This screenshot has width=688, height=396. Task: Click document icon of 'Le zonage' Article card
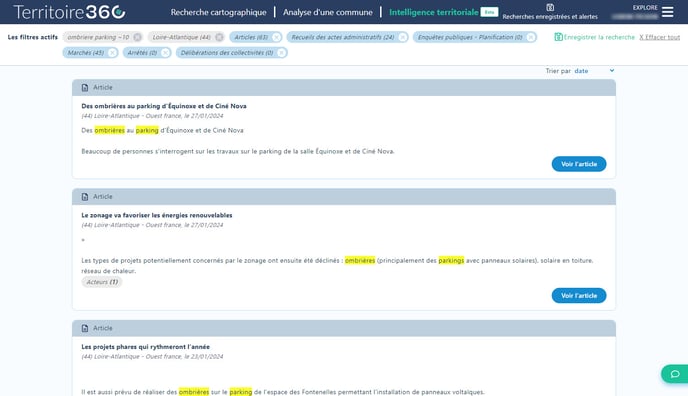tap(85, 197)
